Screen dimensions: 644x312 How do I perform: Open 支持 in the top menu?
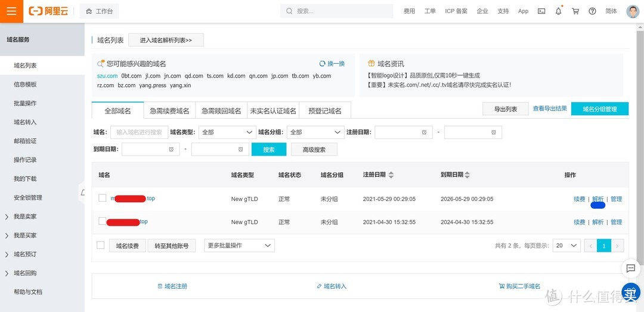coord(503,11)
